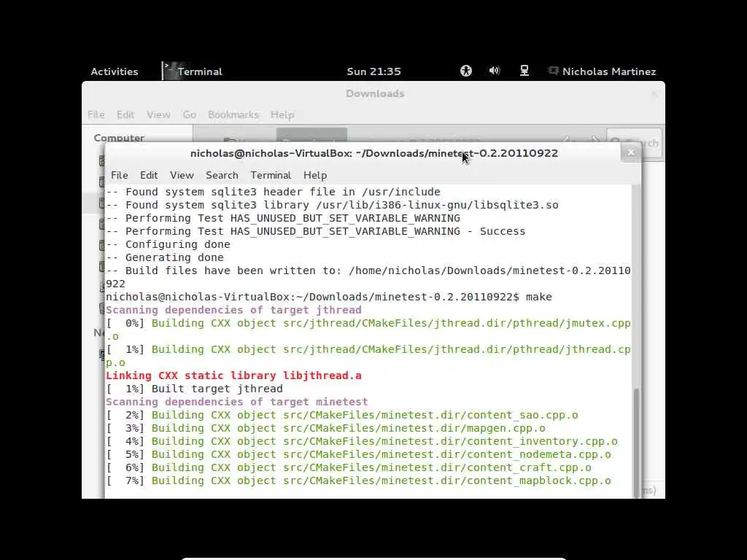Open the clock showing Sun 21:35
Screen dimensions: 747x560
(374, 71)
